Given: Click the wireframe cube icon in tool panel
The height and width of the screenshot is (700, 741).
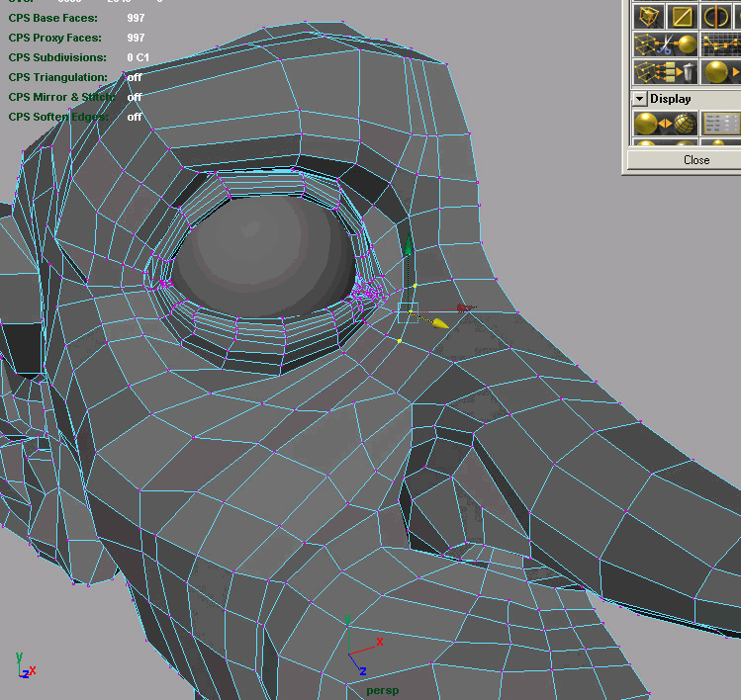Looking at the screenshot, I should [x=648, y=17].
